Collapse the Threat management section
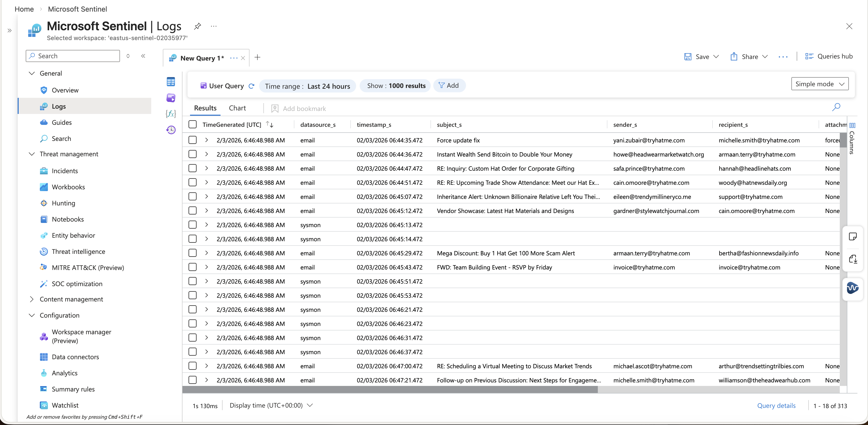868x425 pixels. point(32,154)
